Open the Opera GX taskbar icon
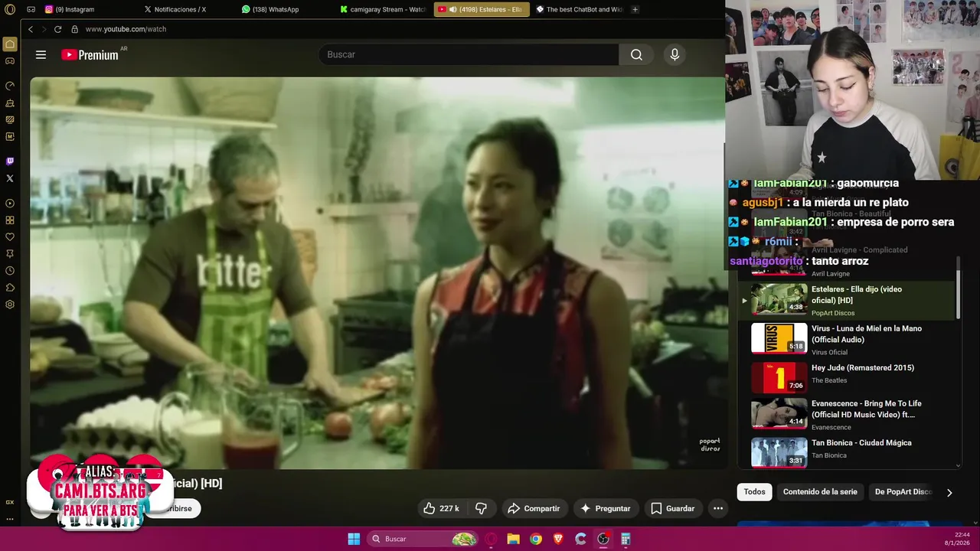 pyautogui.click(x=491, y=539)
